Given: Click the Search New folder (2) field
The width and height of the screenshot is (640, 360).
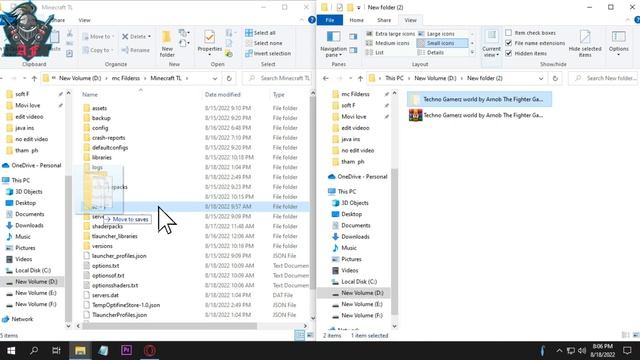Looking at the screenshot, I should click(x=603, y=78).
